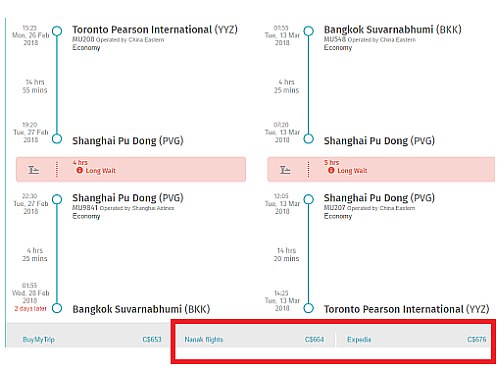Click the red 2 days later notice
Screen dimensions: 500x373
(x=30, y=309)
